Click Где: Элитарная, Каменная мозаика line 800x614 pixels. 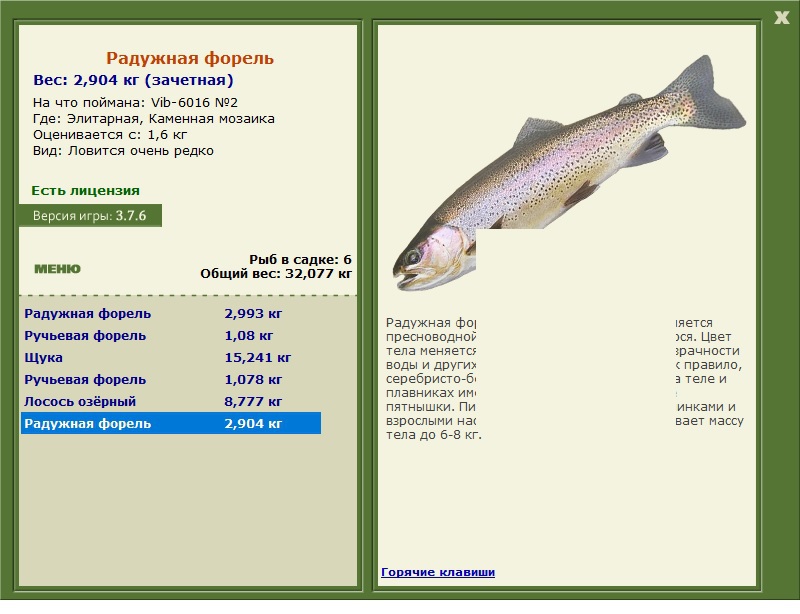click(154, 119)
